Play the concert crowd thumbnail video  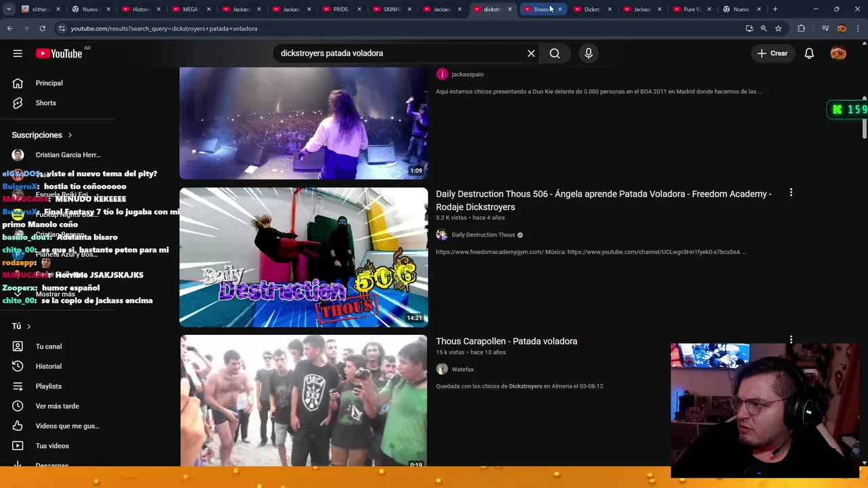(x=303, y=123)
